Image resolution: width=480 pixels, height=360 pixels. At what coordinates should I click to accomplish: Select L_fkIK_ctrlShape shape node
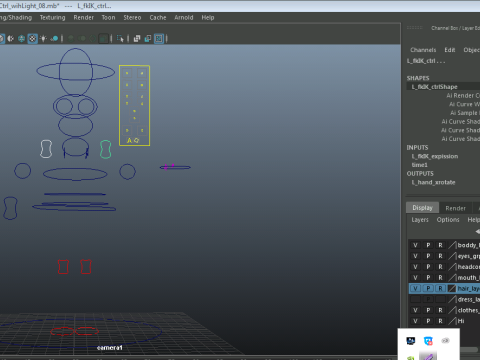[x=434, y=87]
